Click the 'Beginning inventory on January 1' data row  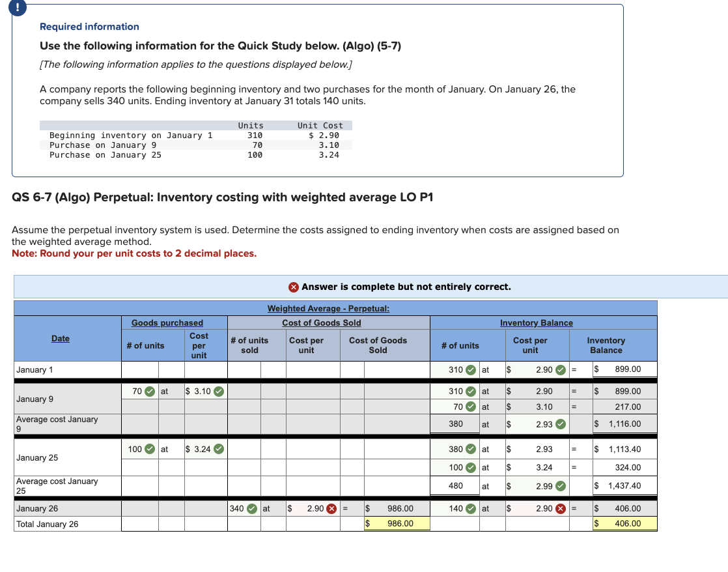click(x=195, y=136)
